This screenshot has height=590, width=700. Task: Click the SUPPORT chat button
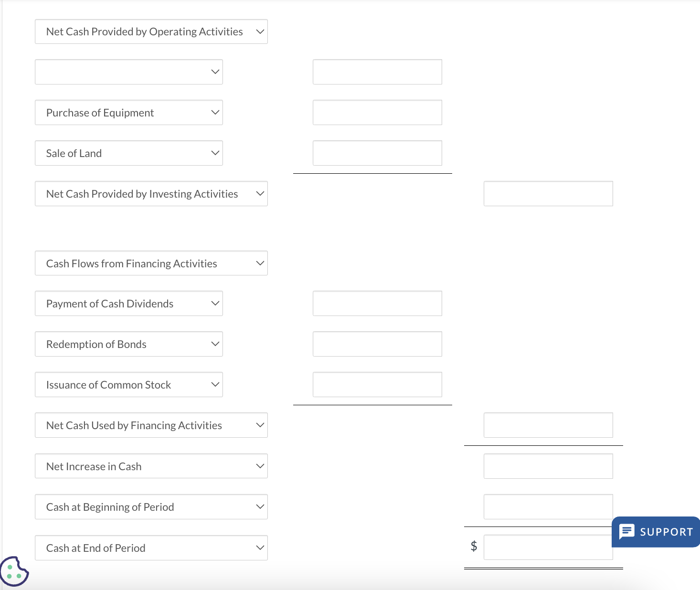point(656,532)
